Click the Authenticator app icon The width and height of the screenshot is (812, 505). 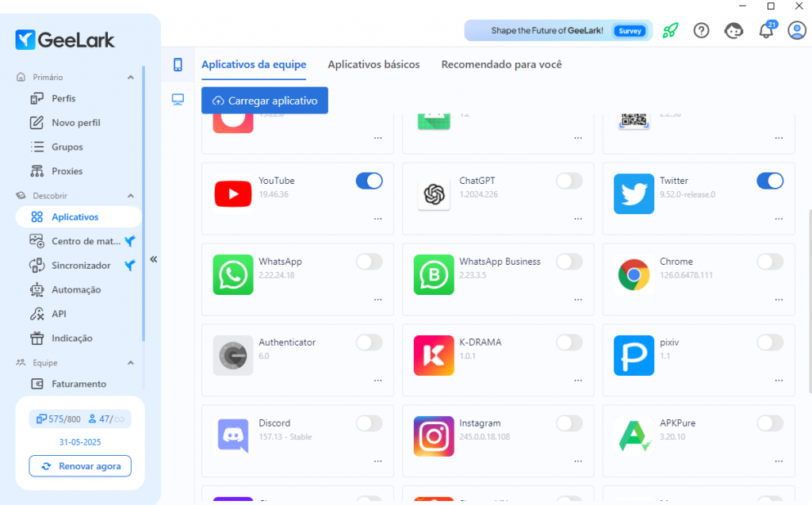[x=233, y=355]
